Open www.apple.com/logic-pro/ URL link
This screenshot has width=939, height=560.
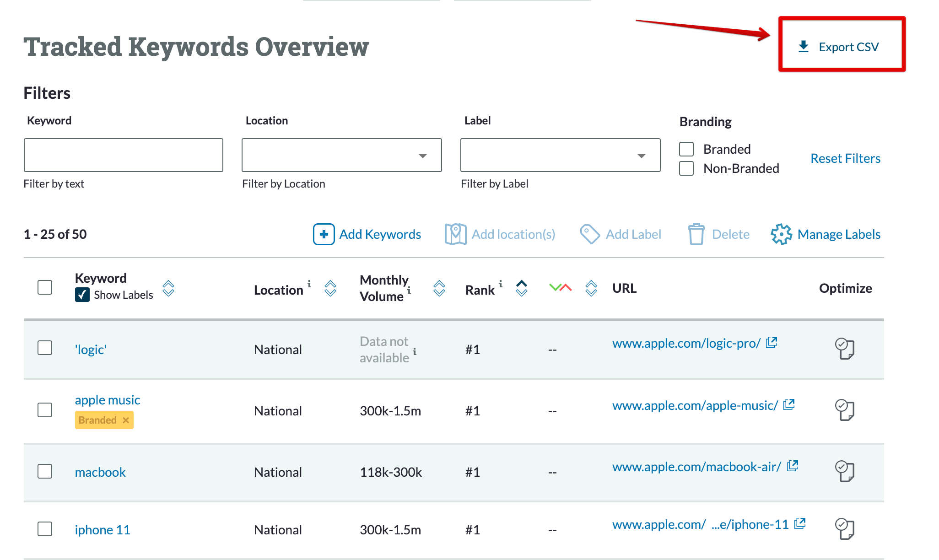click(686, 343)
